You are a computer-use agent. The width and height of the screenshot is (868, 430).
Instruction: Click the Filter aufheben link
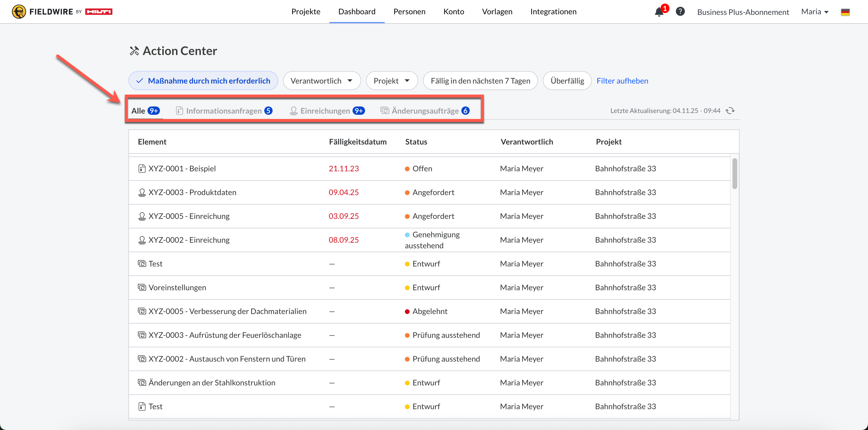point(622,81)
